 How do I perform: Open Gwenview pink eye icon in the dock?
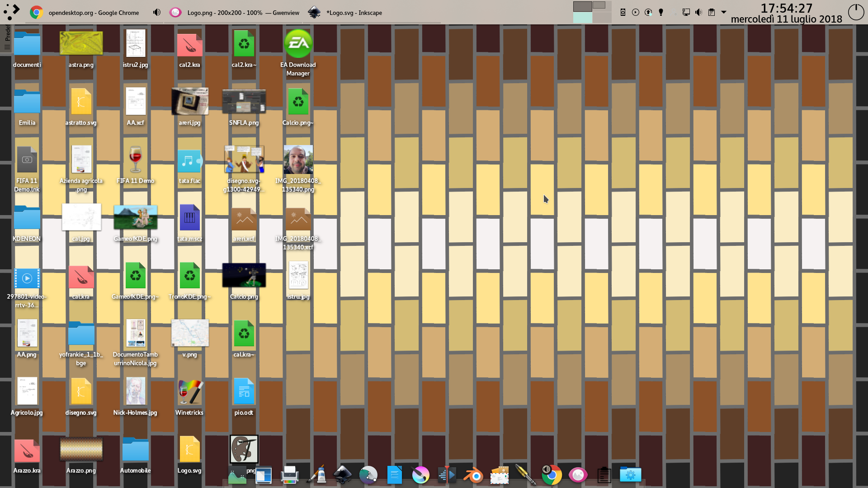pyautogui.click(x=578, y=475)
